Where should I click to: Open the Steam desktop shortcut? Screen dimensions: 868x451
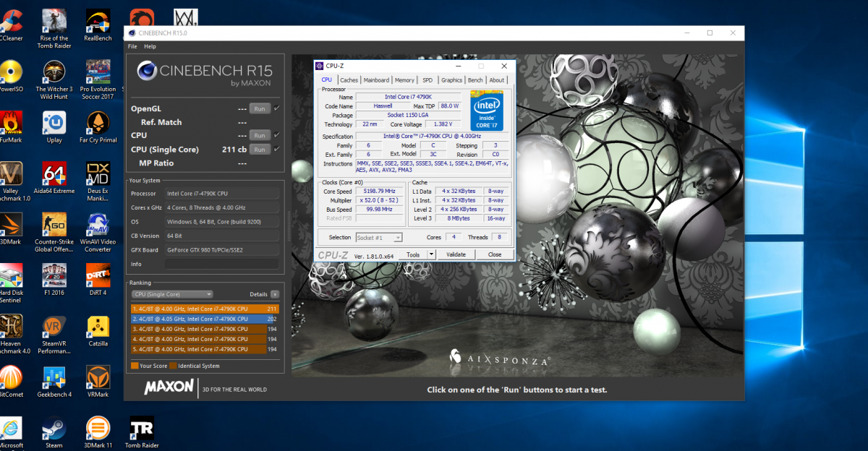54,431
